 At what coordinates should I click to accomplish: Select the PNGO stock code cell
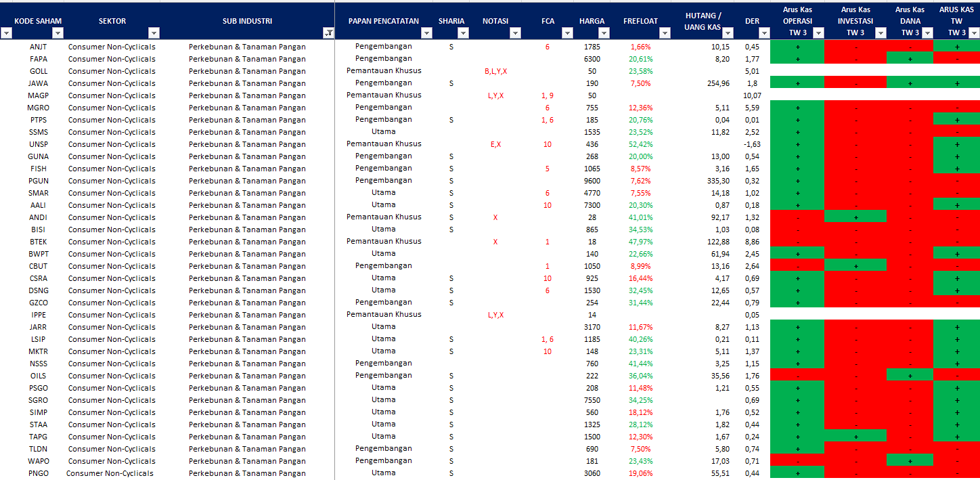coord(39,473)
